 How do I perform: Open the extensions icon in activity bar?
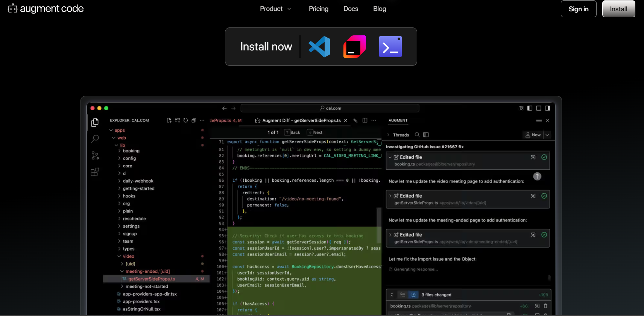(x=95, y=172)
